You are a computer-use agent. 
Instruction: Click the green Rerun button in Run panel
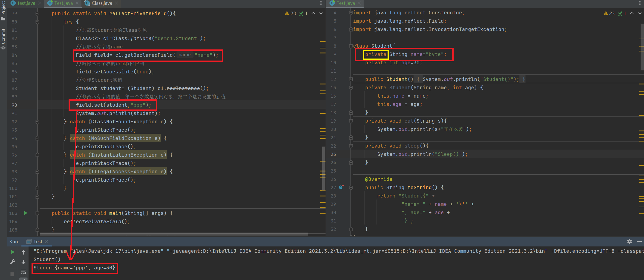point(12,252)
